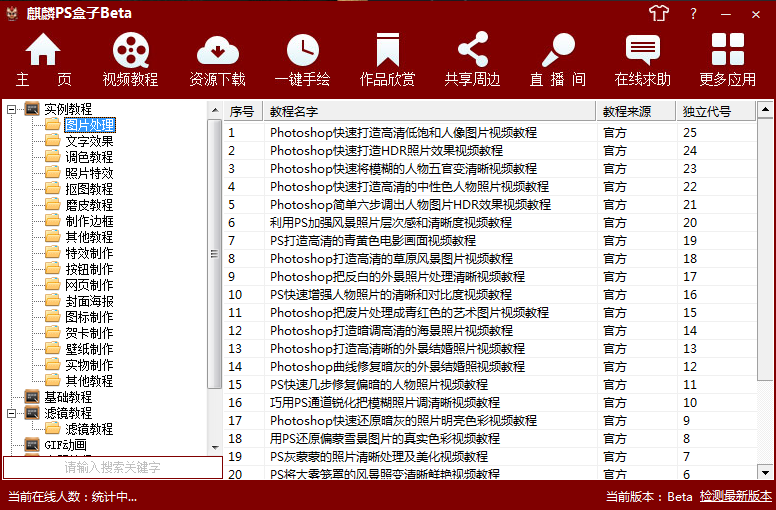Click folder icon next to 照片特效
This screenshot has width=776, height=510.
52,172
